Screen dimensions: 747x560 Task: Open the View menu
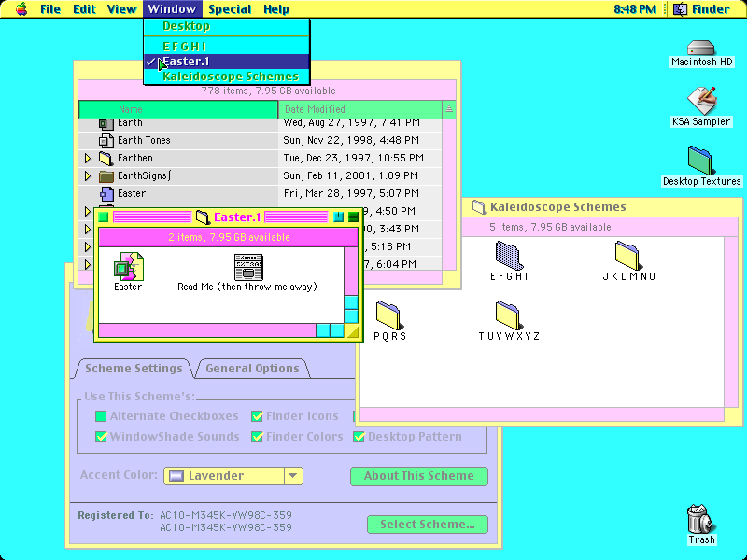(122, 9)
